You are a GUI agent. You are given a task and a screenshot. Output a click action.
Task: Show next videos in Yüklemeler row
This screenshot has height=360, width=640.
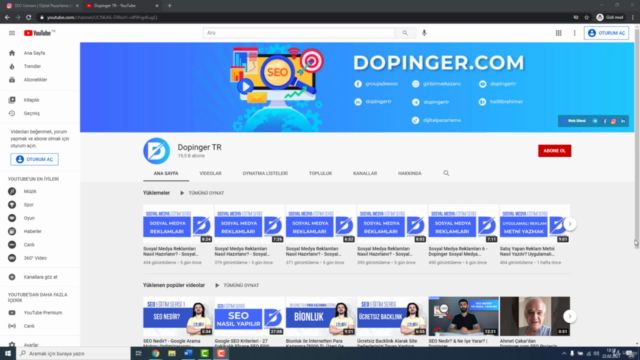tap(570, 224)
